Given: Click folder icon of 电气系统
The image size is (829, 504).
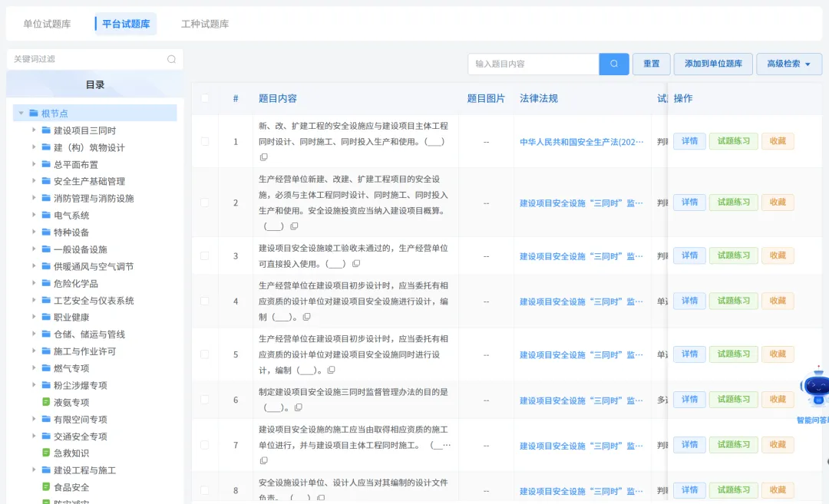Looking at the screenshot, I should tap(46, 215).
